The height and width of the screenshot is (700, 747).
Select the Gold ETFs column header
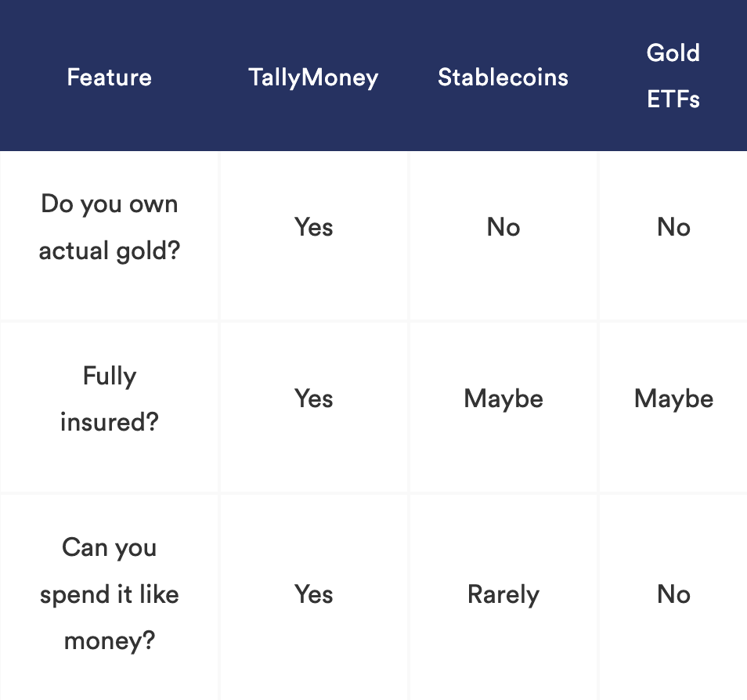pos(673,76)
